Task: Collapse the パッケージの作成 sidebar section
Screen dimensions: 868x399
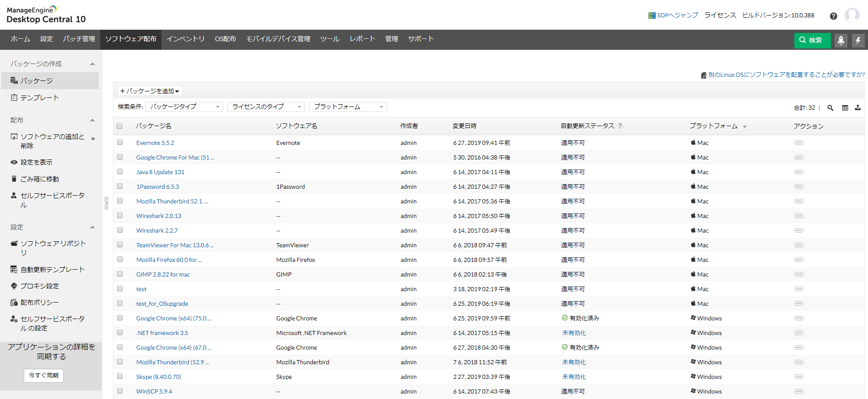Action: [x=92, y=64]
